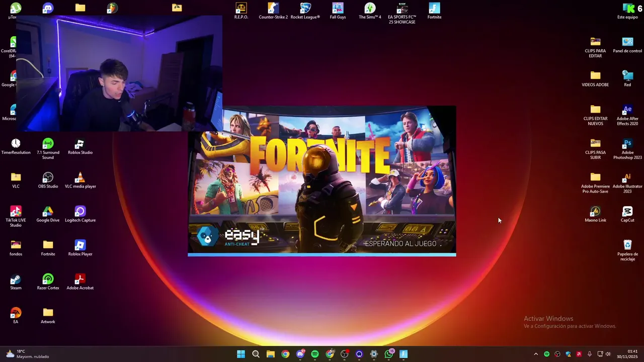Screen dimensions: 644x362
Task: Select VLC media player icon
Action: tap(80, 180)
